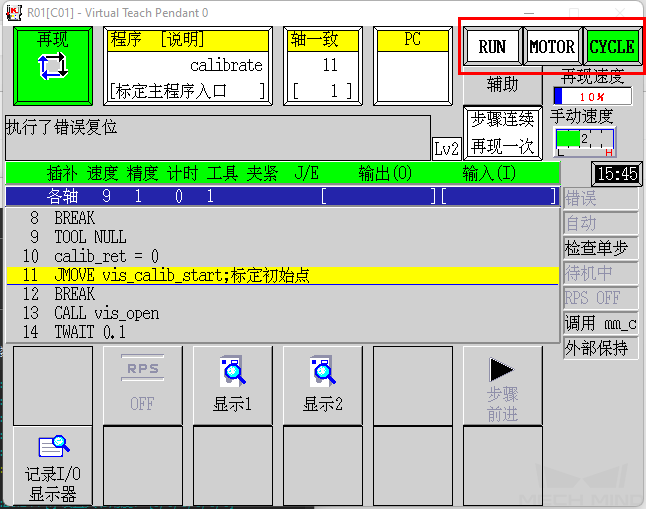The image size is (646, 509).
Task: Adjust the 手动速度 manual speed indicator
Action: click(x=584, y=142)
